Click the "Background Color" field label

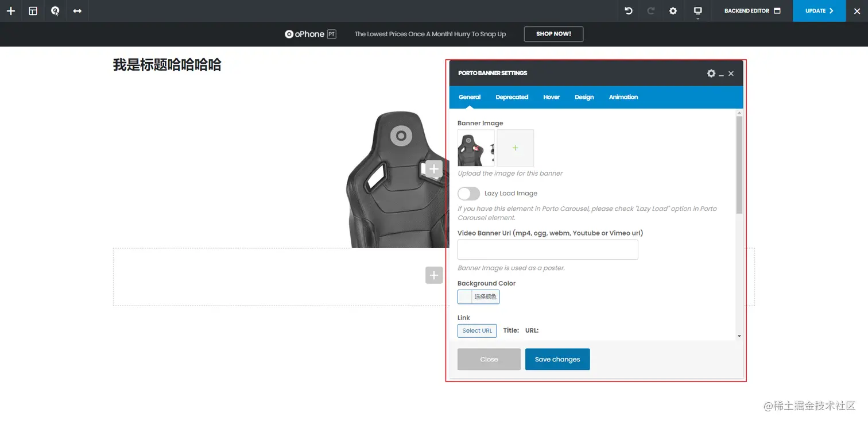(486, 283)
